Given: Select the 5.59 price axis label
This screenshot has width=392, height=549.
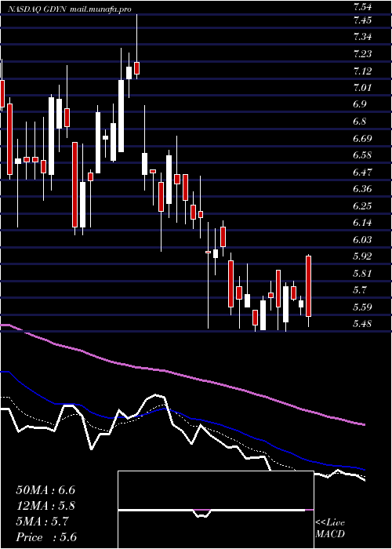Looking at the screenshot, I should click(x=362, y=307).
